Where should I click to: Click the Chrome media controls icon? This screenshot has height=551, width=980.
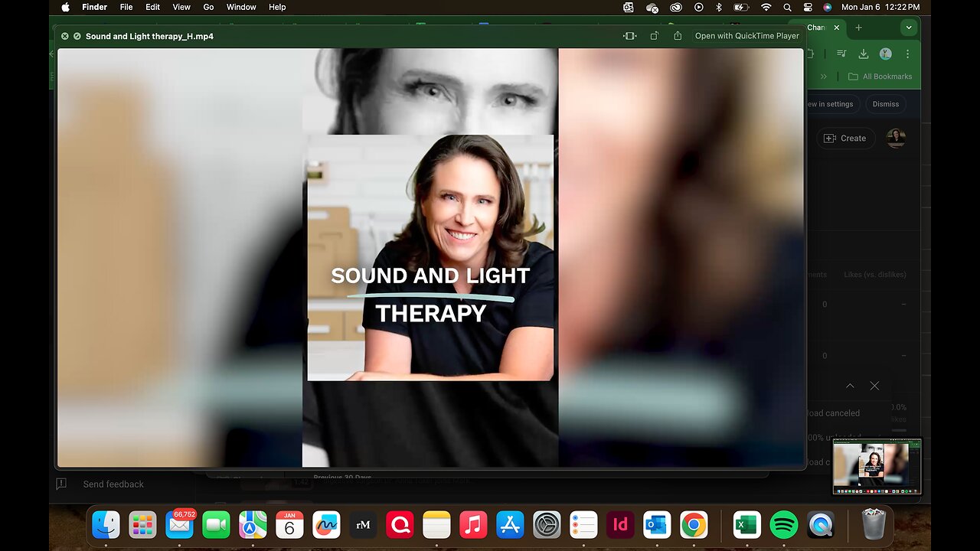point(841,54)
